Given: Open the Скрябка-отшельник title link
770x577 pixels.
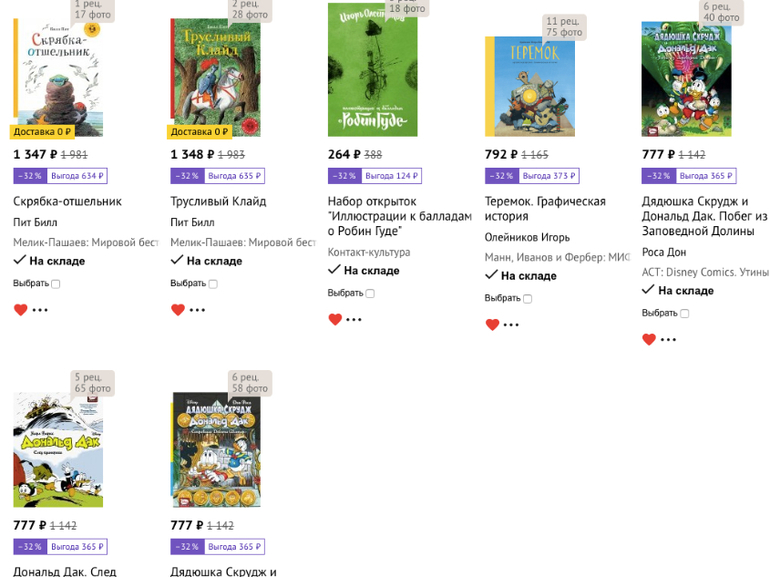Looking at the screenshot, I should click(67, 201).
